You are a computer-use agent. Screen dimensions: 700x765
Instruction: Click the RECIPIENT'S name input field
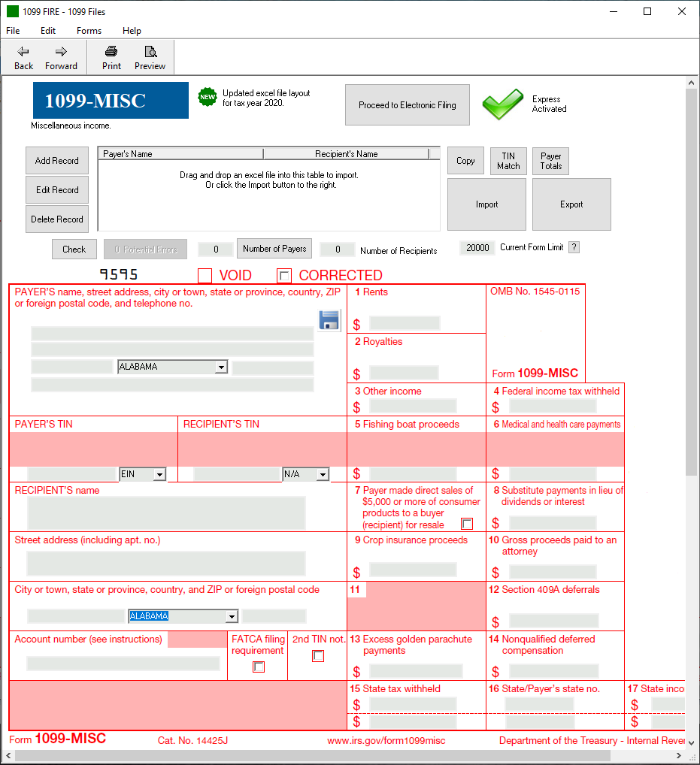coord(166,513)
